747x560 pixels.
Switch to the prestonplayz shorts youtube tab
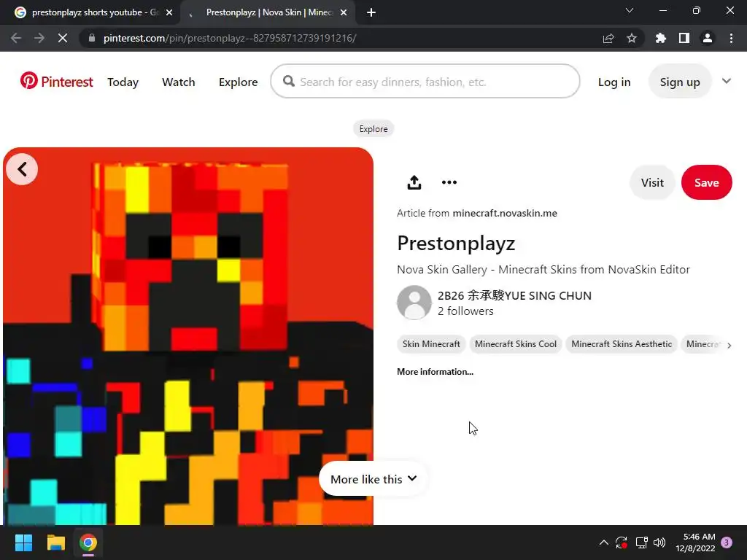96,12
